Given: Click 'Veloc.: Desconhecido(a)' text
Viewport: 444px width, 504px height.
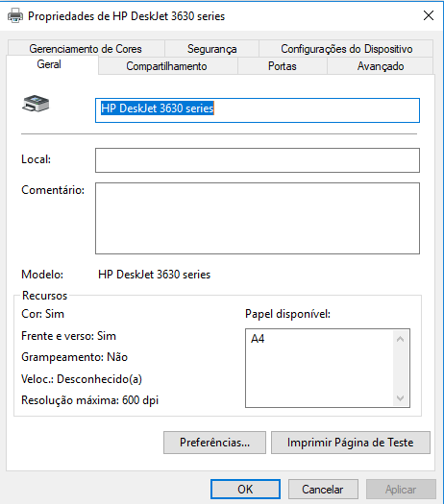Looking at the screenshot, I should 82,379.
